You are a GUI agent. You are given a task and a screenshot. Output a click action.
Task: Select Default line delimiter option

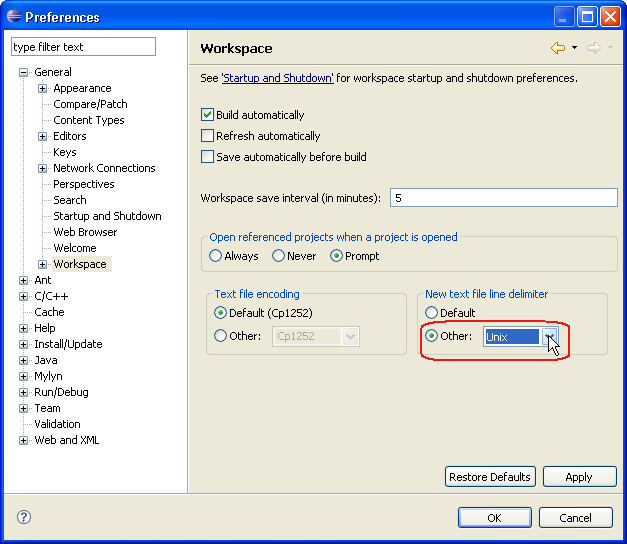(432, 313)
